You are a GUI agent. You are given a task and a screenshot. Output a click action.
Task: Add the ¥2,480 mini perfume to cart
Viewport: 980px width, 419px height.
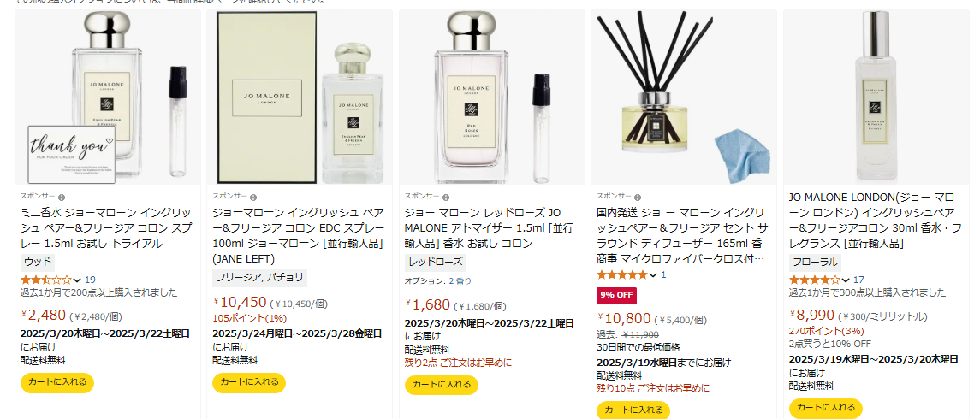click(57, 382)
